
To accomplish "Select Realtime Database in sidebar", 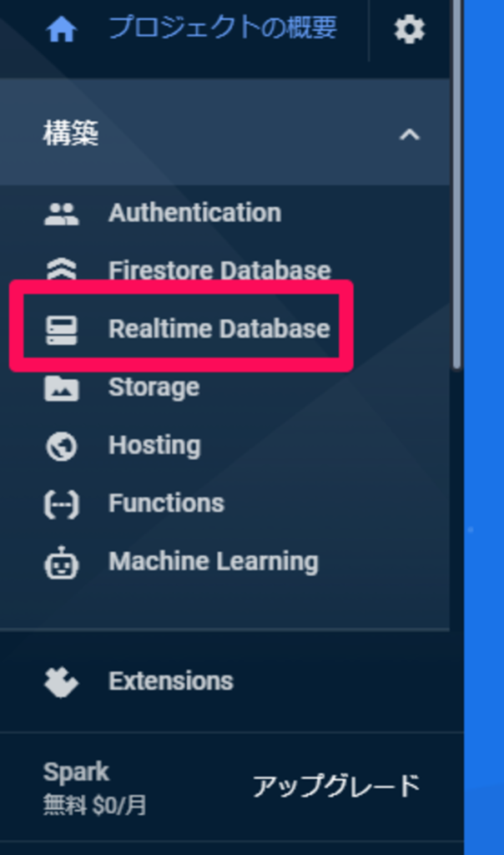I will pyautogui.click(x=219, y=328).
